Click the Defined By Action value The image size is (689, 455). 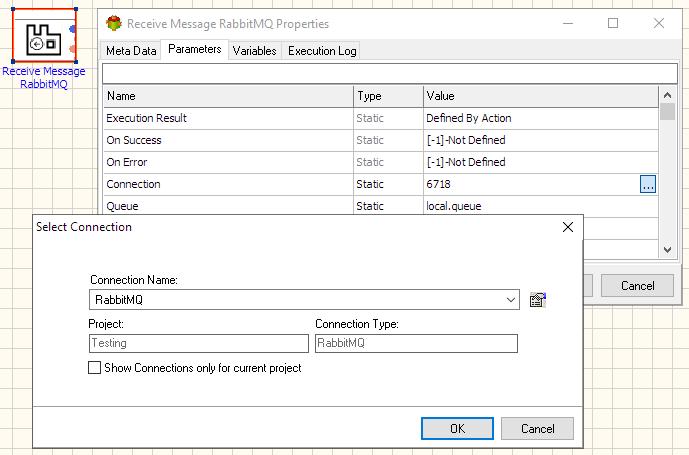(x=468, y=118)
